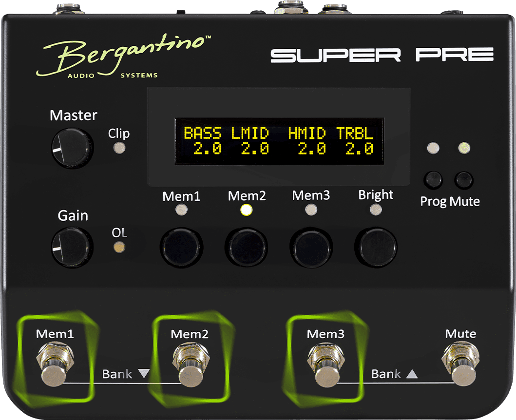Click the Mem1 LED above round button
Screen dimensions: 516x420
[x=181, y=210]
